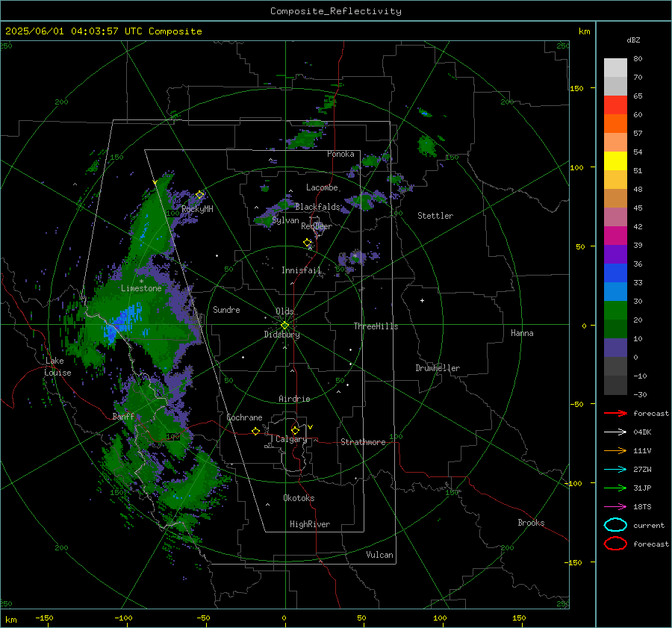Select the white 04DK arrow legend icon
Screen dimensions: 672x628
615,432
